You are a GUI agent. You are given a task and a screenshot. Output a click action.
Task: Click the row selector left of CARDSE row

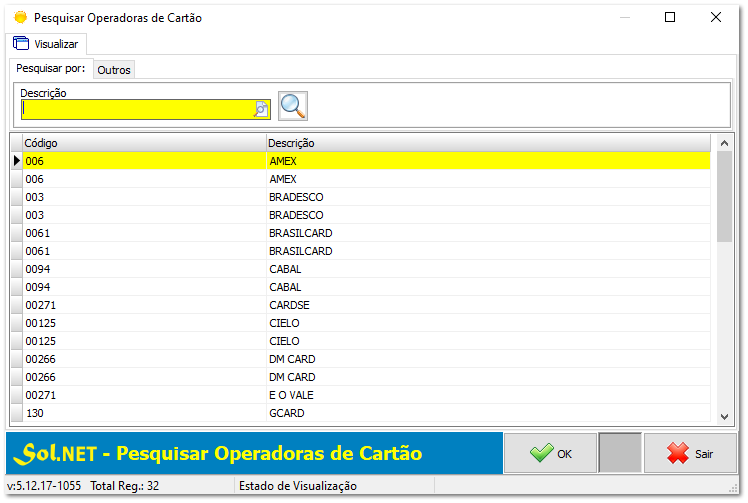pyautogui.click(x=17, y=305)
